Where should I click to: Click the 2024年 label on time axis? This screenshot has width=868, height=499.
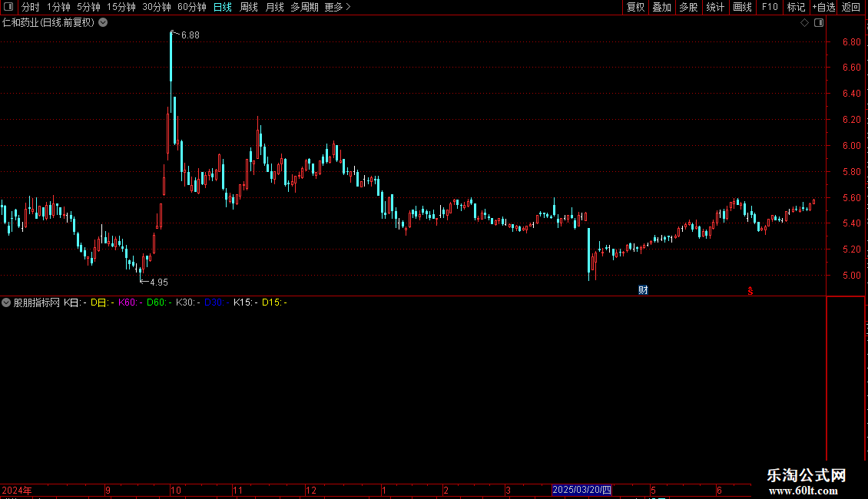(17, 490)
